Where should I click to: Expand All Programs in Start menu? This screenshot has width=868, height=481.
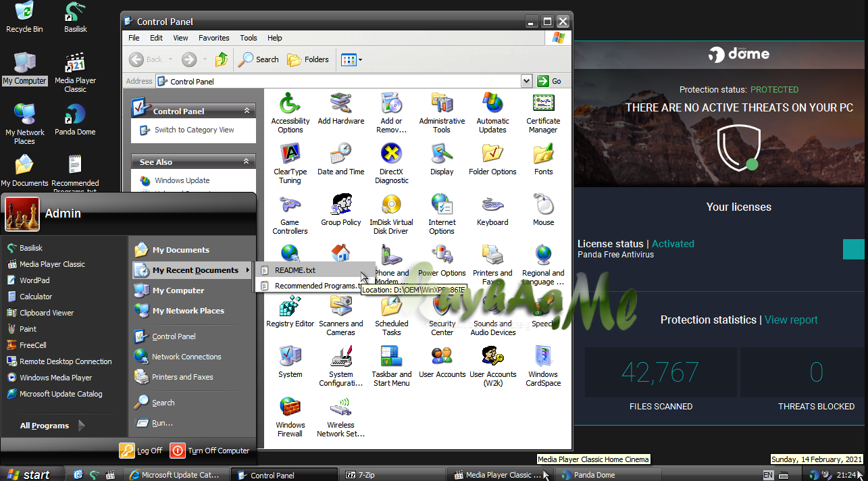(52, 426)
